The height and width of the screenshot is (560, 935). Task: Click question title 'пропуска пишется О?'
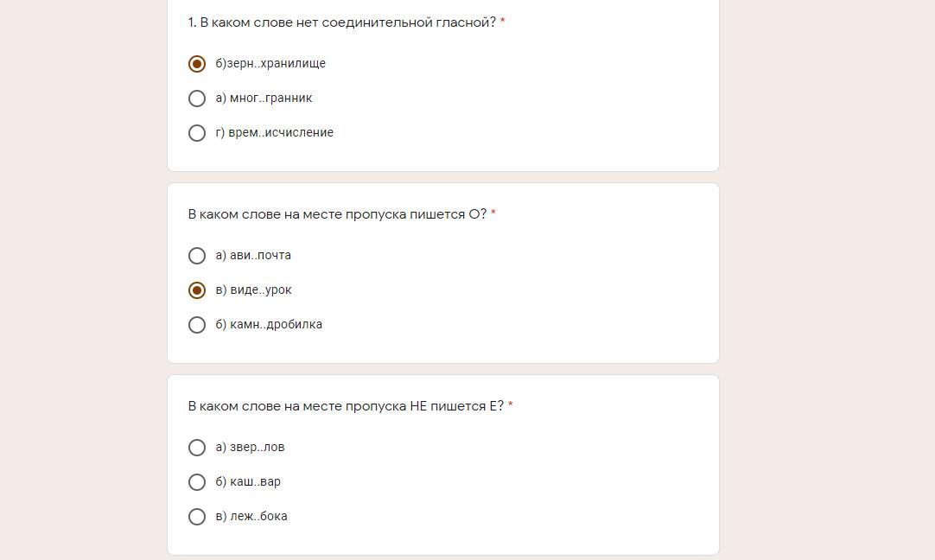[338, 214]
